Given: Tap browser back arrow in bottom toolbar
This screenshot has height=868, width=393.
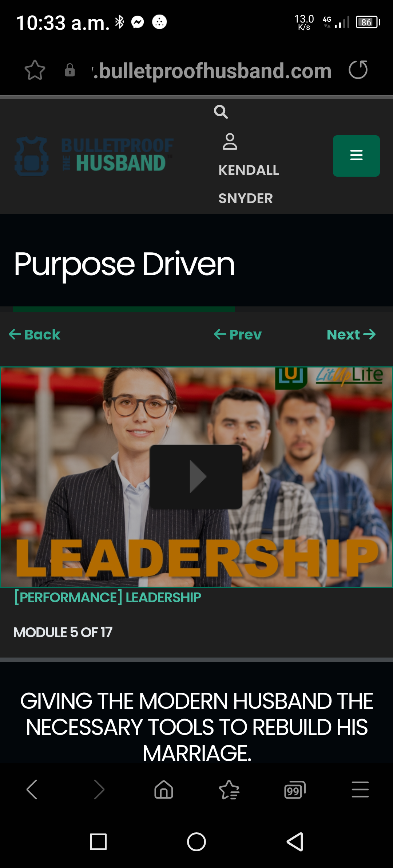Looking at the screenshot, I should point(32,789).
